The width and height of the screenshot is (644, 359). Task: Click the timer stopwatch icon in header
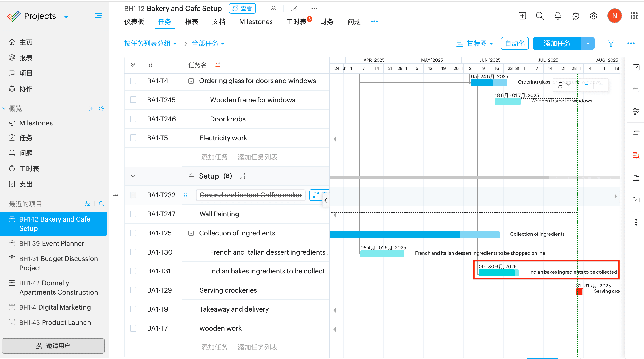click(x=575, y=16)
